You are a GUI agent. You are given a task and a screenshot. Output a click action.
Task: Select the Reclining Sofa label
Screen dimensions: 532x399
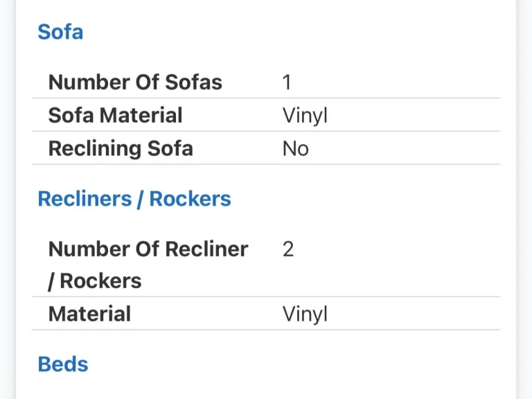pos(121,148)
